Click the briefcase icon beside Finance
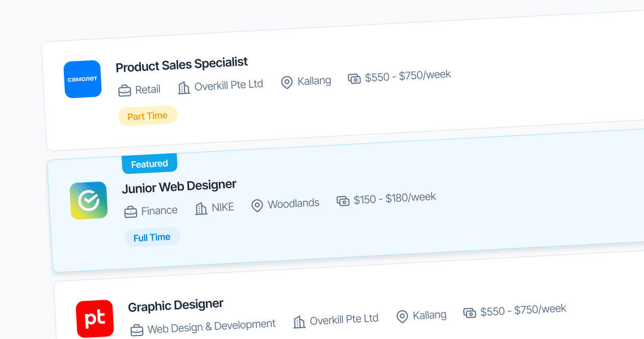 (x=131, y=212)
